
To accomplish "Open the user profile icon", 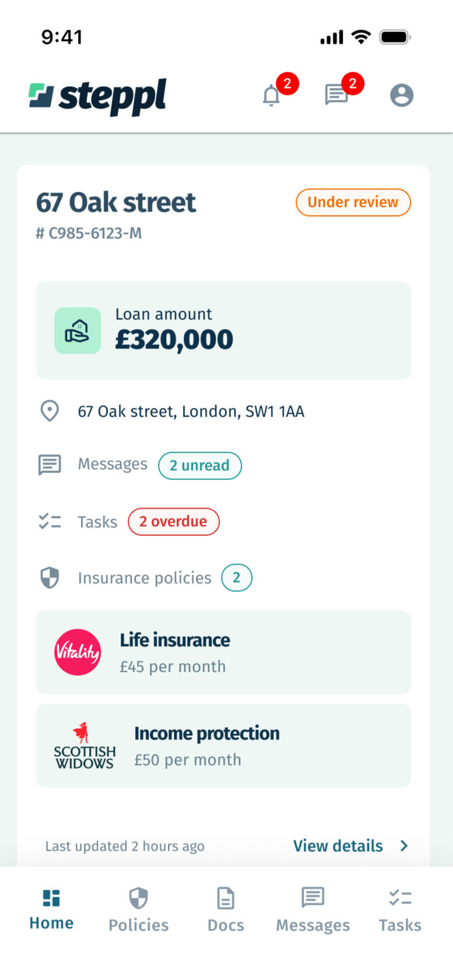I will point(402,95).
